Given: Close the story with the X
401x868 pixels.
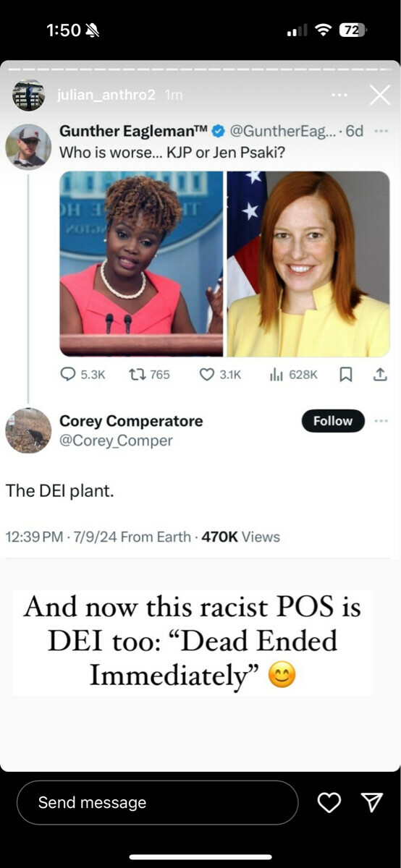Looking at the screenshot, I should coord(379,95).
